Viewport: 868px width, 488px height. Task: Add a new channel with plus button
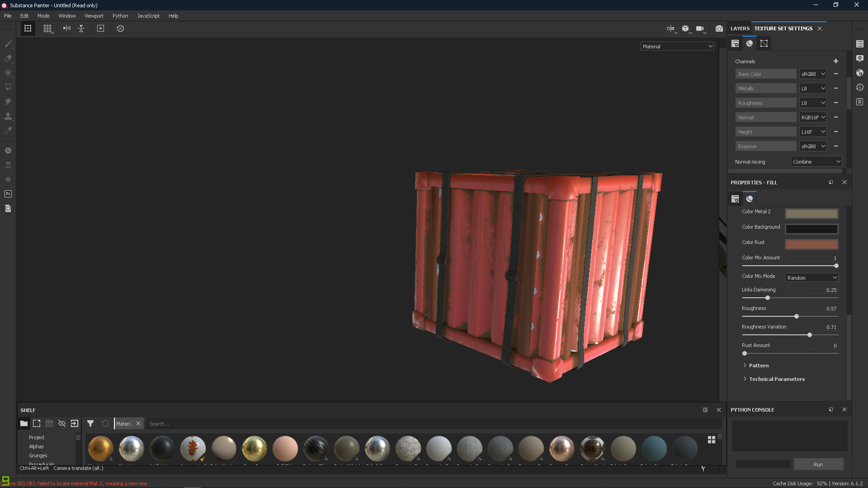point(836,61)
